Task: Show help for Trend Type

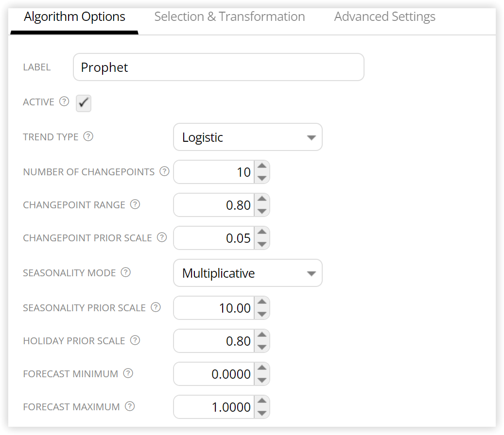Action: click(88, 136)
